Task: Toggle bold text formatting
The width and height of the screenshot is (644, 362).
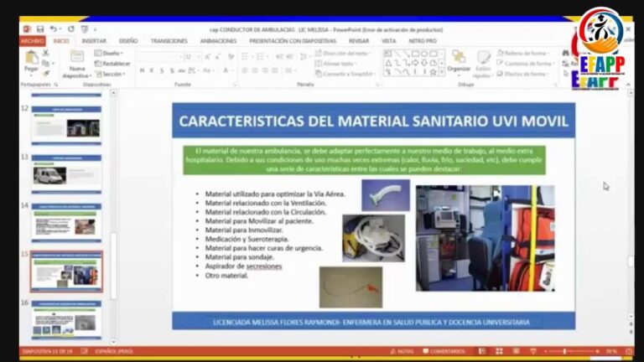Action: 140,71
